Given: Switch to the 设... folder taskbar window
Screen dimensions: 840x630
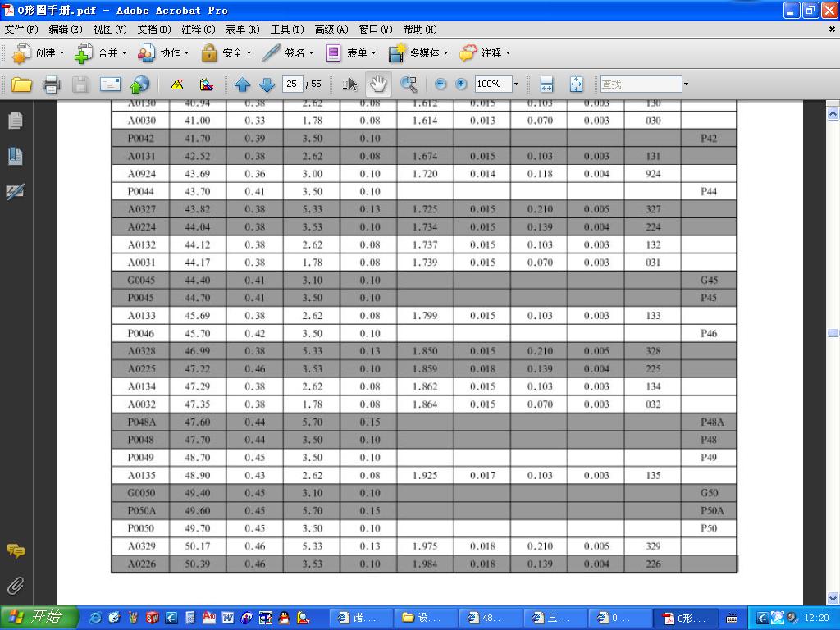Looking at the screenshot, I should [x=426, y=618].
